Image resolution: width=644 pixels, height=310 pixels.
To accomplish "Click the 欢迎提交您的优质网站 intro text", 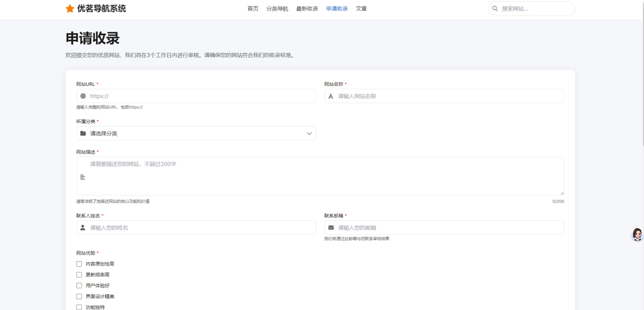I will (180, 55).
